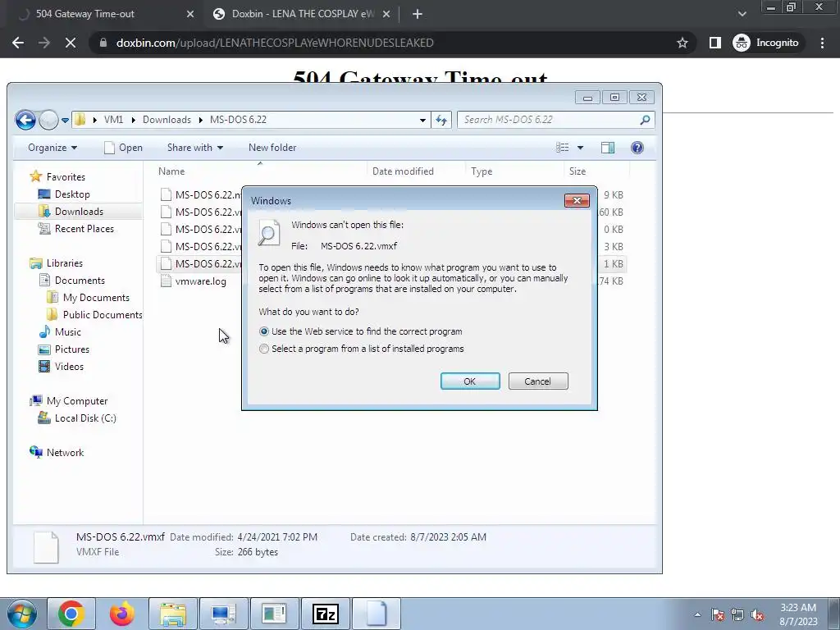The image size is (840, 630).
Task: Click Open in Explorer toolbar
Action: 123,148
